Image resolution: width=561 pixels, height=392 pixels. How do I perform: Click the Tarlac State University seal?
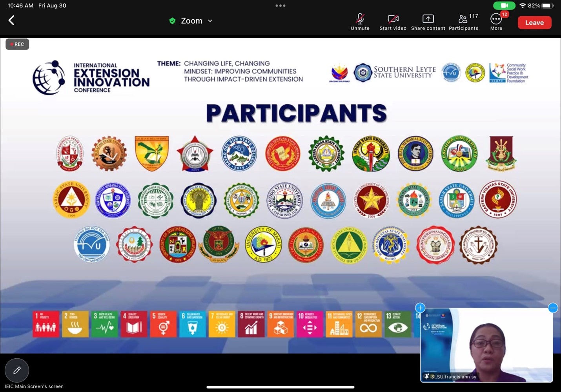[71, 200]
